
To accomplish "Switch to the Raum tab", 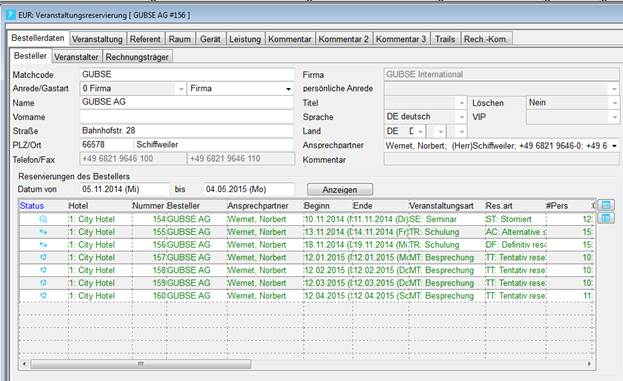I will [180, 39].
